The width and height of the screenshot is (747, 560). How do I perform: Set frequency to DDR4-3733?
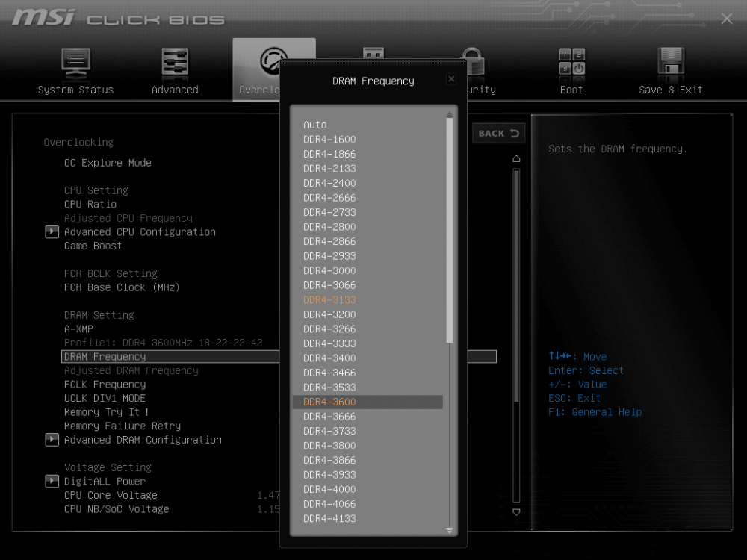[x=329, y=431]
